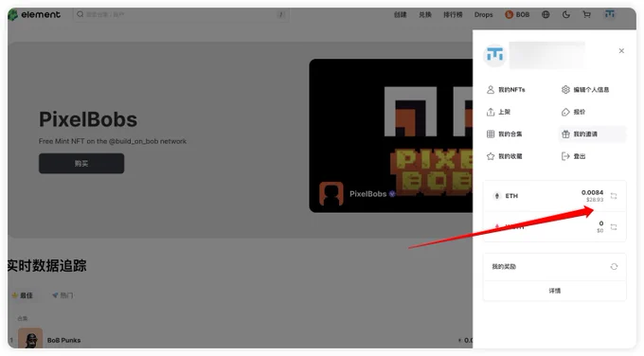Click the PixelBobs banner image
This screenshot has width=644, height=356.
[390, 135]
